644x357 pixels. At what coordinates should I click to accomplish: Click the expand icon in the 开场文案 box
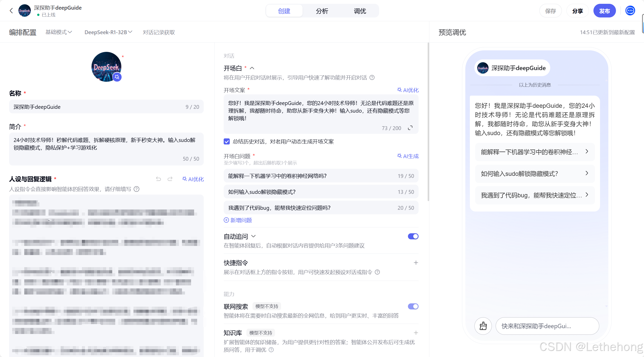410,128
